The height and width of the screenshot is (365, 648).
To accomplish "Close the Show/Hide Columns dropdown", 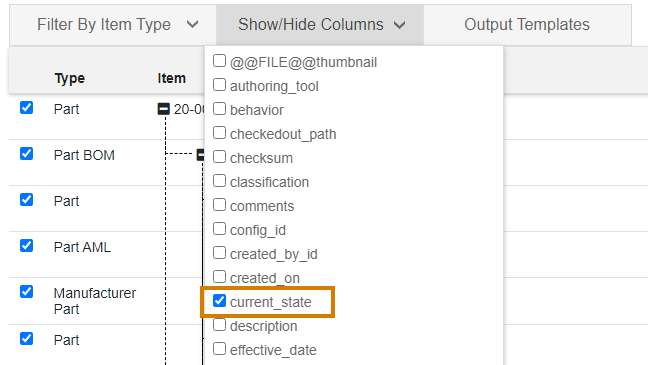I will (x=320, y=25).
